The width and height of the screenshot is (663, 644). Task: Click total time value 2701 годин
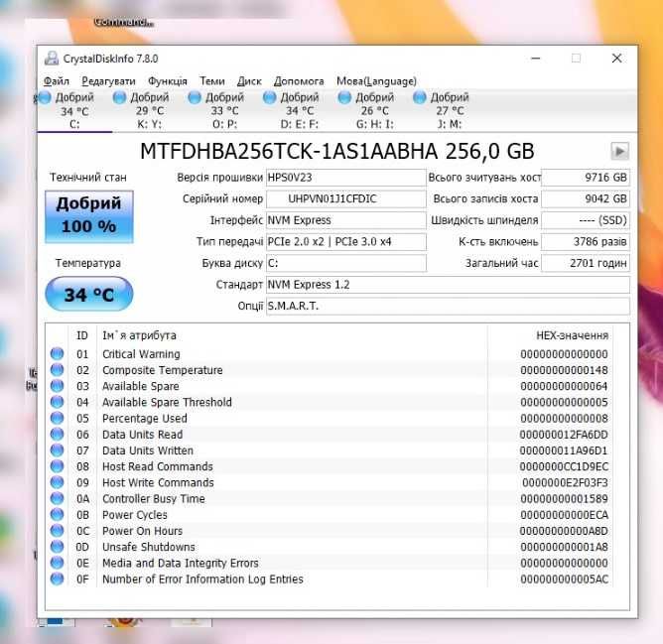[586, 263]
